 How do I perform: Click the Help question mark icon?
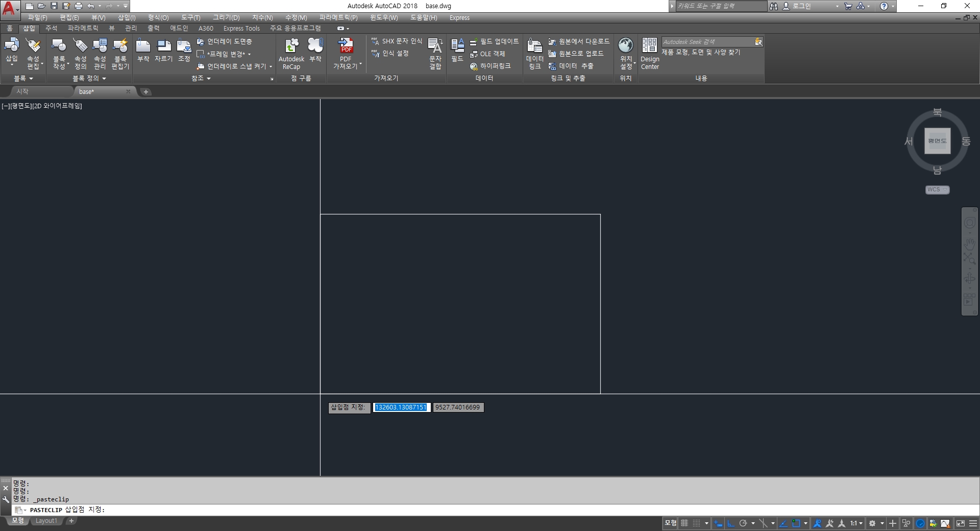884,6
